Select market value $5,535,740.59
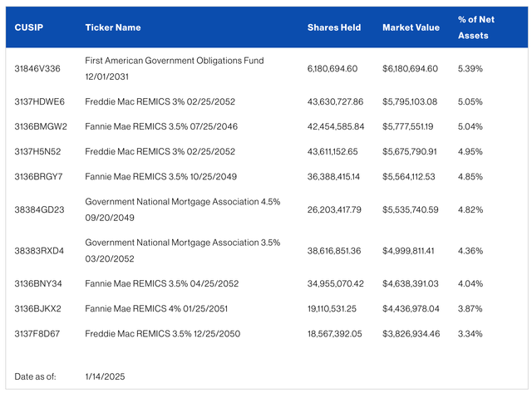The width and height of the screenshot is (532, 393). (x=411, y=209)
